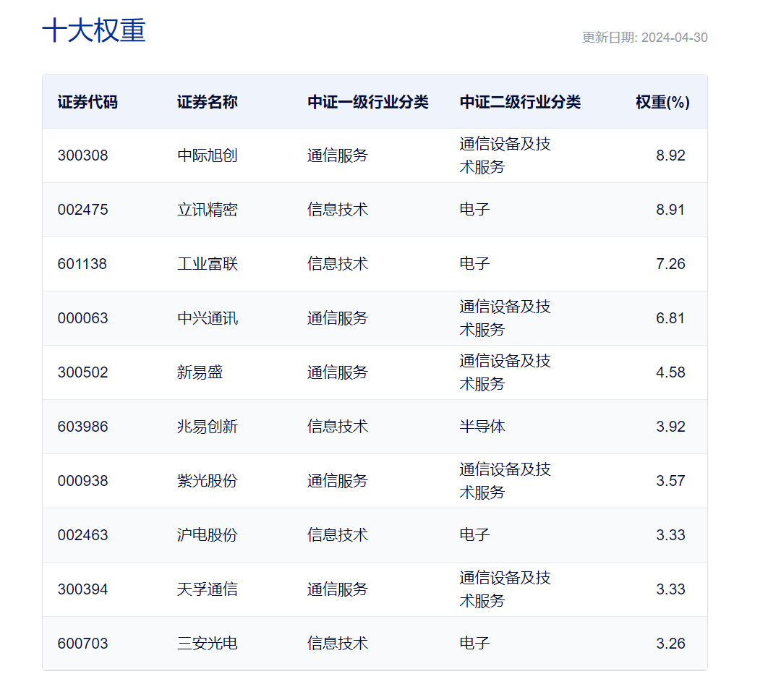781x700 pixels.
Task: Click weight 3.33 in the 沪电股份 row
Action: pyautogui.click(x=670, y=536)
